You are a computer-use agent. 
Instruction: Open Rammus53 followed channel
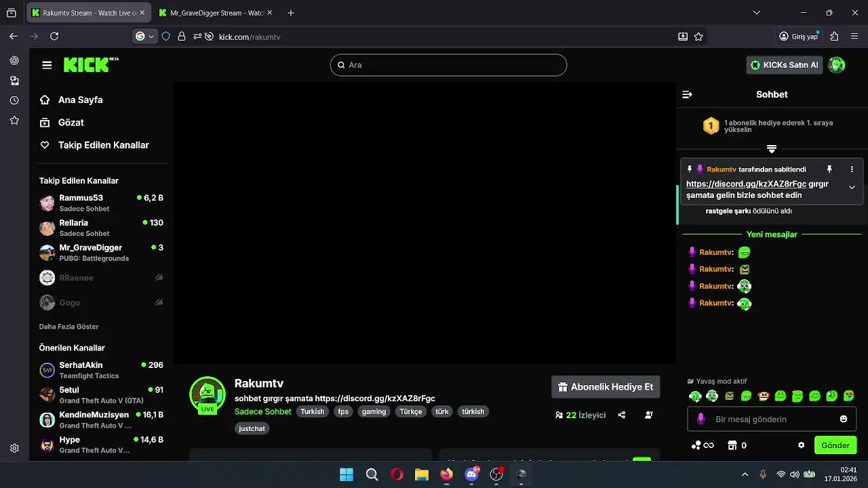[102, 203]
